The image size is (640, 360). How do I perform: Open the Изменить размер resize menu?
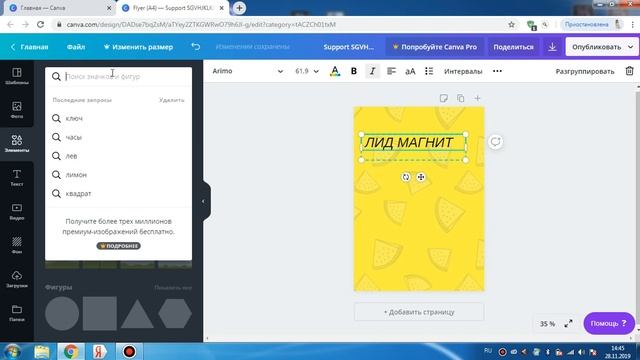[138, 47]
